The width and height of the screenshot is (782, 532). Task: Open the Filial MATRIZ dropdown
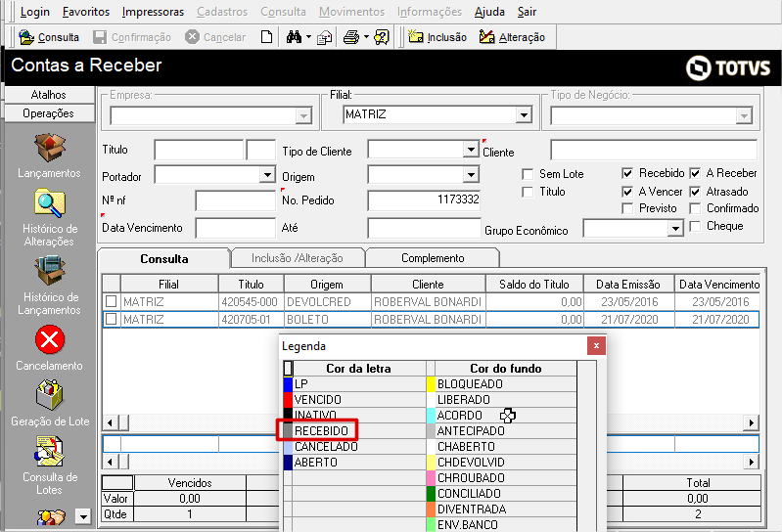coord(524,115)
